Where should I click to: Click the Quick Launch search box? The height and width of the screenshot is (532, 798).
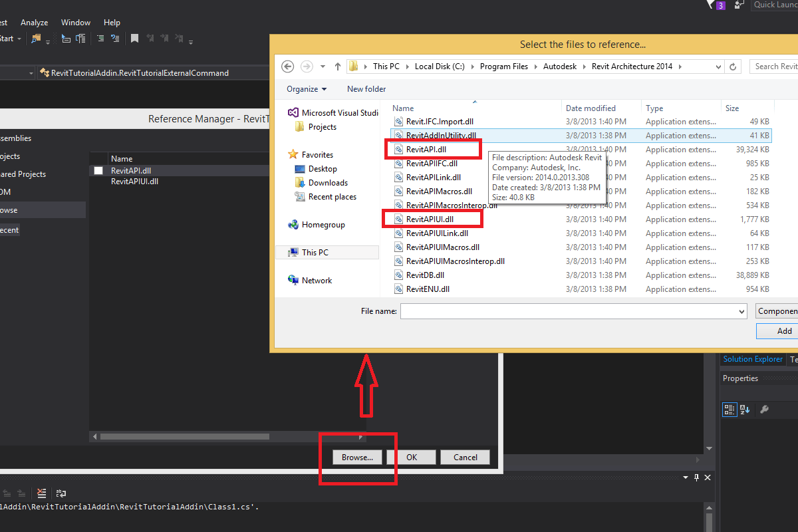tap(774, 5)
